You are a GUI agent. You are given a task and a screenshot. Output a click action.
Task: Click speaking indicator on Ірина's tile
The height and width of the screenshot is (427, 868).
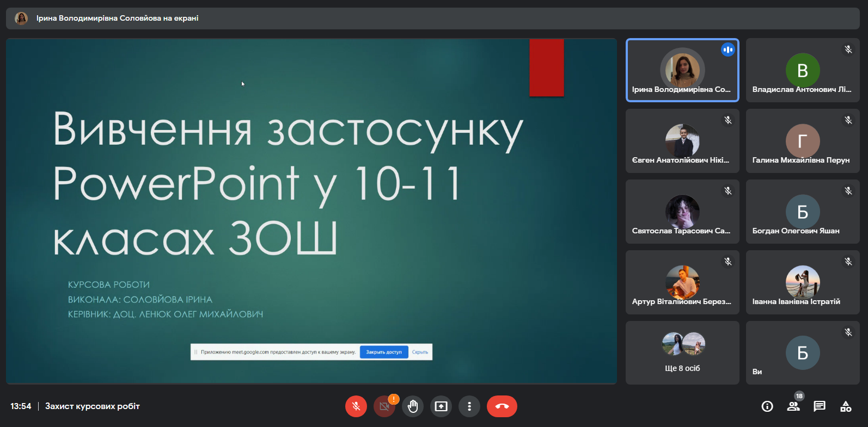pos(728,49)
